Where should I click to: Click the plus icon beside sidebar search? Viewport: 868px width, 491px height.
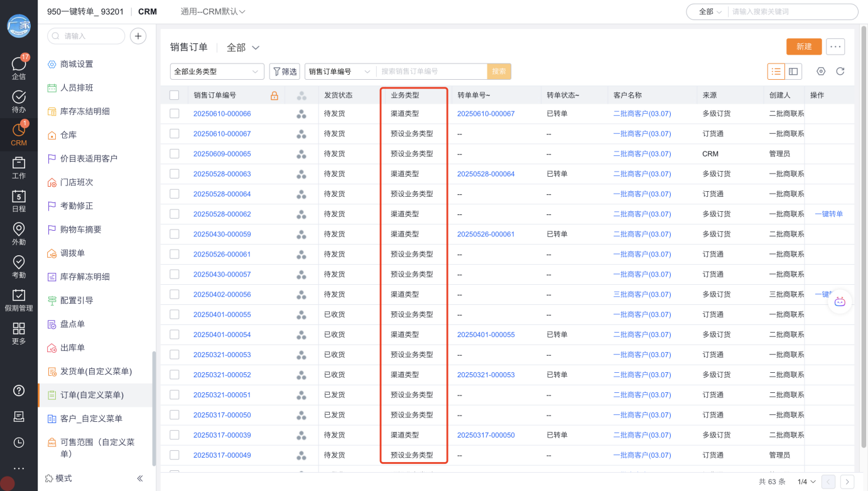[138, 36]
